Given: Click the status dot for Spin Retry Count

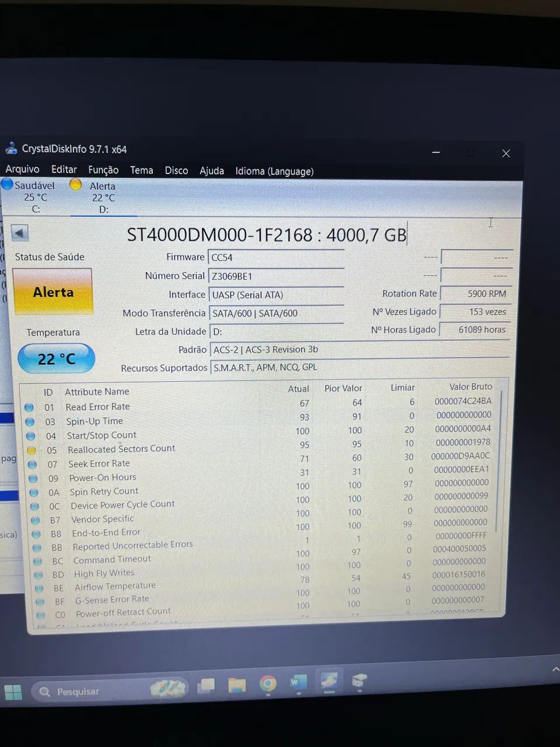Looking at the screenshot, I should point(34,493).
